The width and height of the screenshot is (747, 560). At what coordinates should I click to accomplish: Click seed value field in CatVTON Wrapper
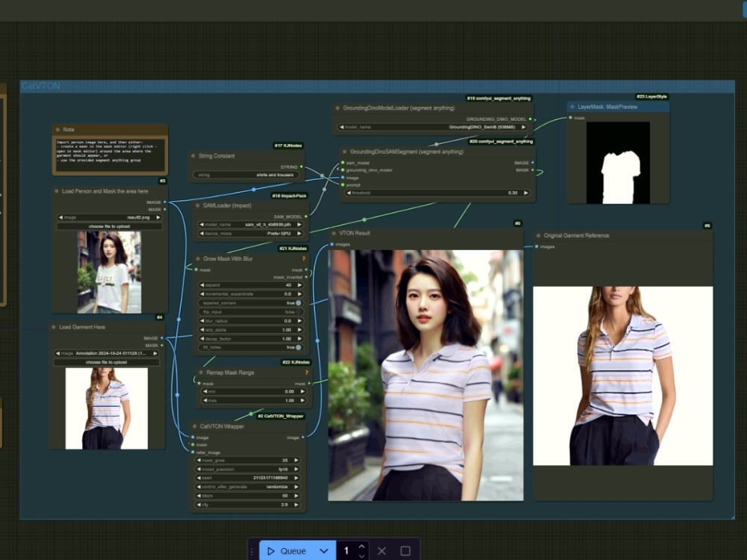248,478
